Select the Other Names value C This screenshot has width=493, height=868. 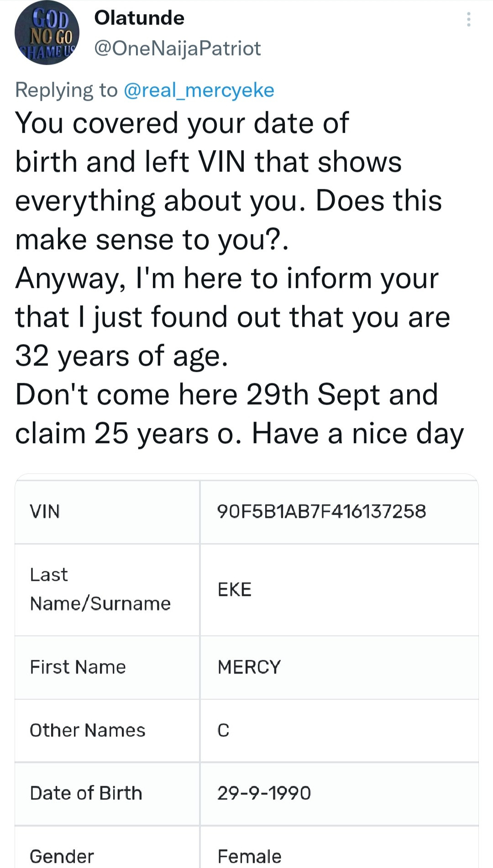223,731
